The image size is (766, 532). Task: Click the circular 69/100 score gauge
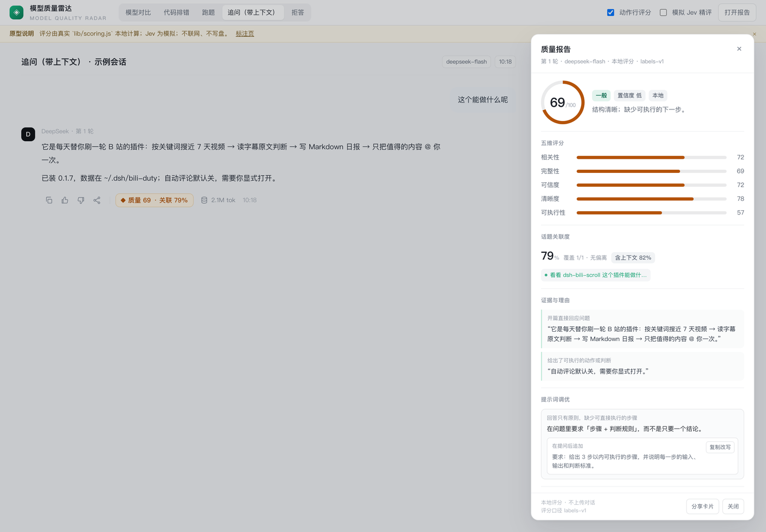point(563,102)
